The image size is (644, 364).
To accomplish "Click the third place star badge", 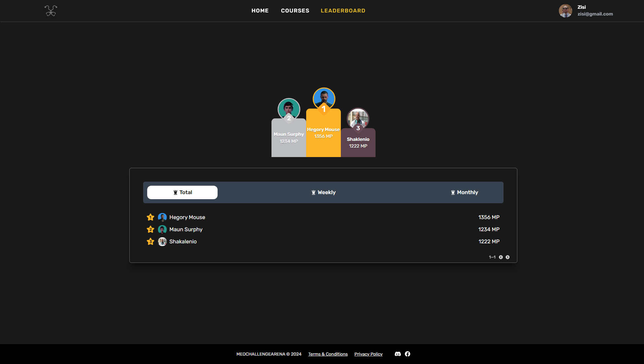I will click(151, 242).
